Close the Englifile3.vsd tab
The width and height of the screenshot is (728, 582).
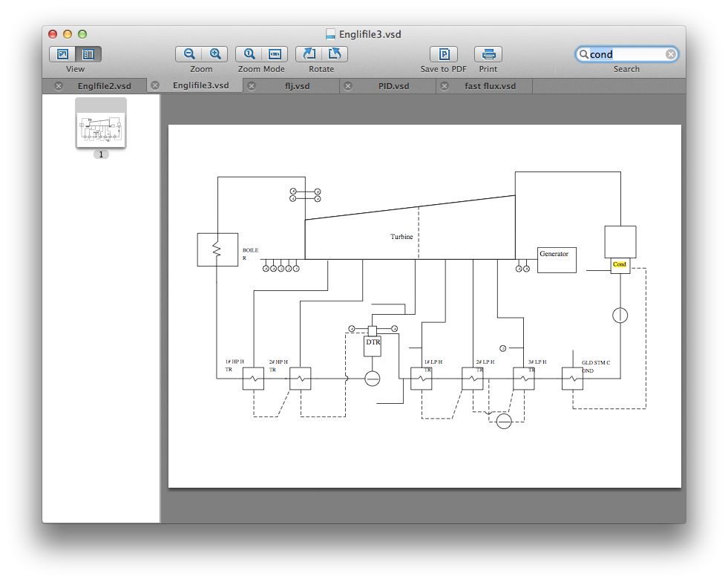pyautogui.click(x=155, y=85)
